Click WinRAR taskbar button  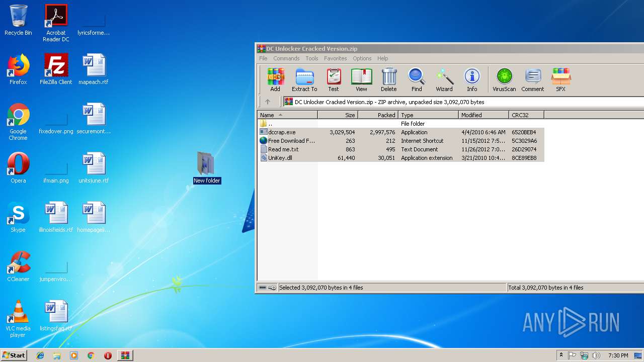click(x=125, y=355)
